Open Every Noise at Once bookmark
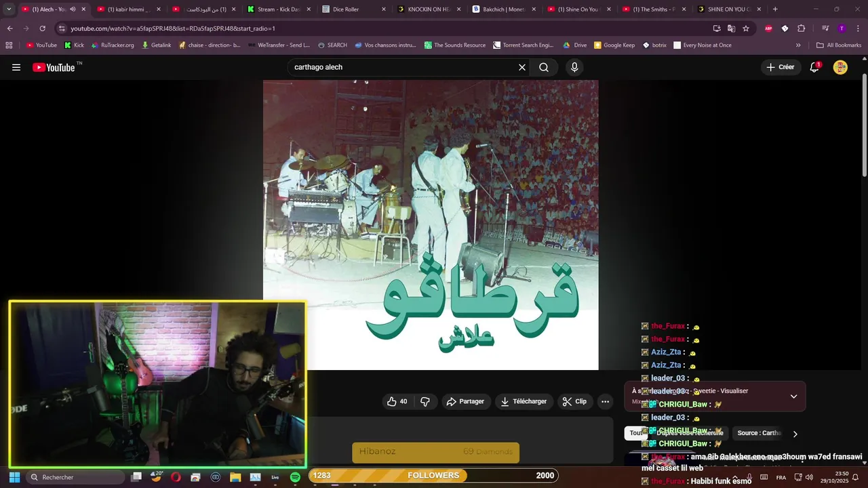 coord(702,45)
